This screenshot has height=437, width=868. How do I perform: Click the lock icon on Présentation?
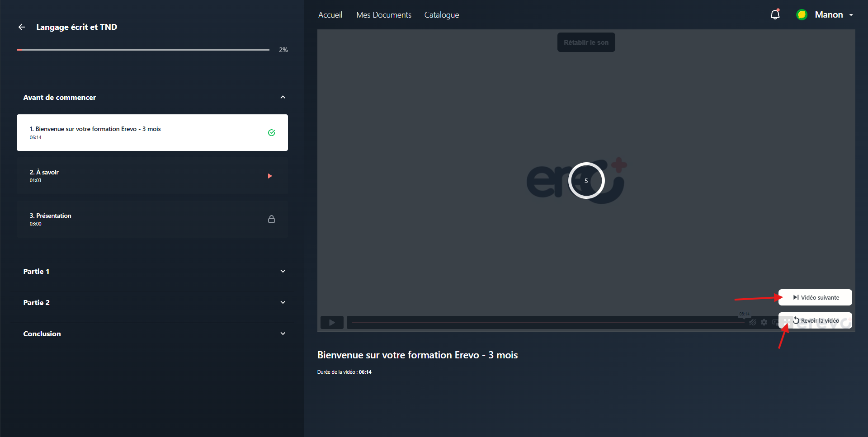271,219
